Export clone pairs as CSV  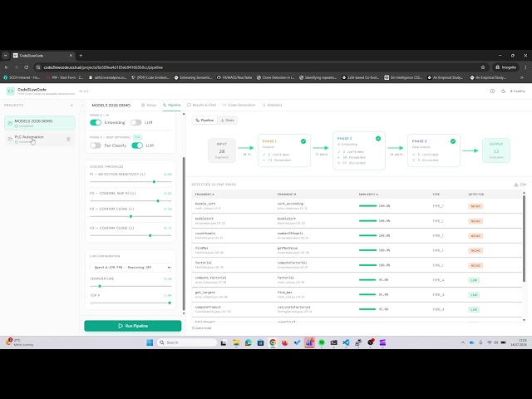coord(520,185)
